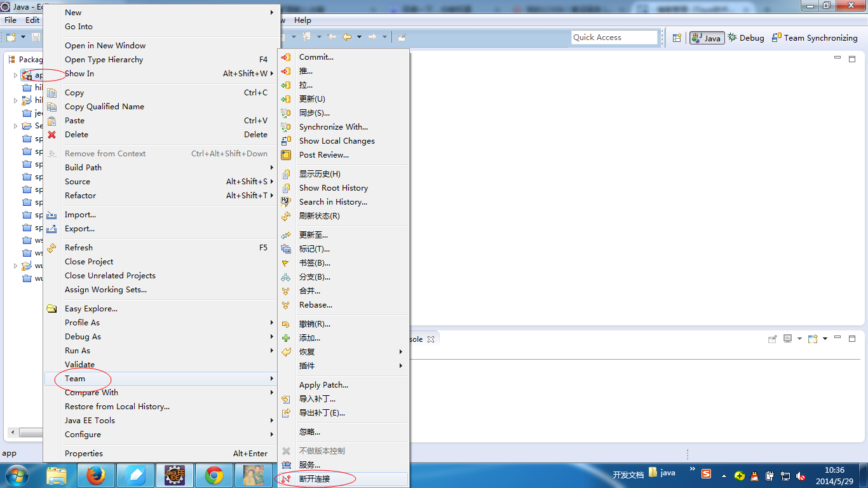Choose Properties in the context menu
Screen dimensions: 868x488
click(84, 454)
